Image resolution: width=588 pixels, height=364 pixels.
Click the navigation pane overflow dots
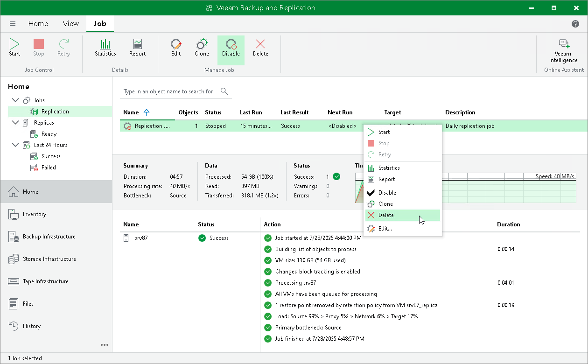(x=105, y=345)
